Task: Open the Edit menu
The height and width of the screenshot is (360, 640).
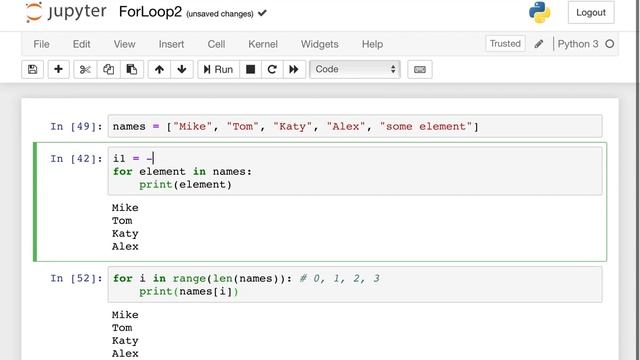Action: [x=82, y=44]
